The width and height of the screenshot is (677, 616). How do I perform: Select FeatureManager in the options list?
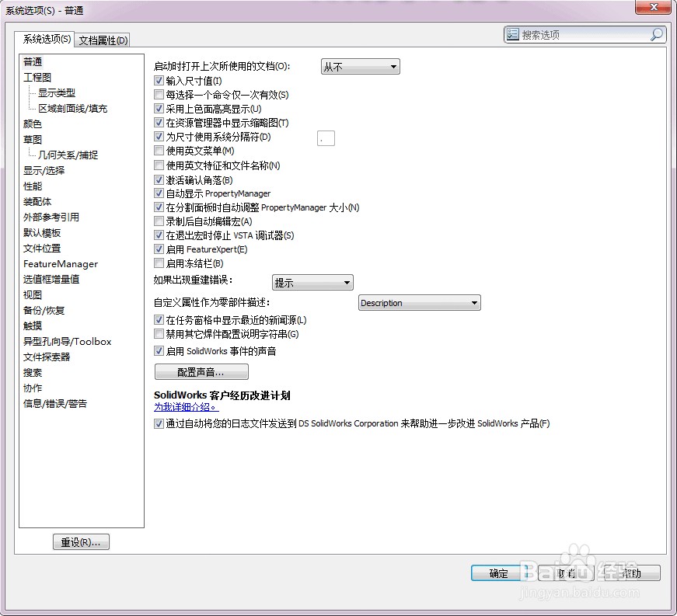61,264
